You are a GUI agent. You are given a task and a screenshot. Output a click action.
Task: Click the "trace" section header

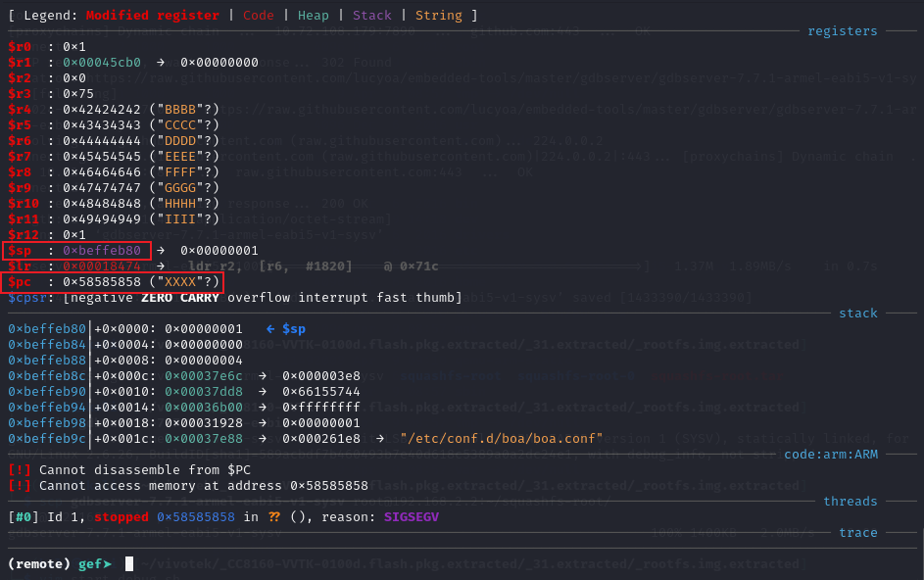pyautogui.click(x=857, y=532)
